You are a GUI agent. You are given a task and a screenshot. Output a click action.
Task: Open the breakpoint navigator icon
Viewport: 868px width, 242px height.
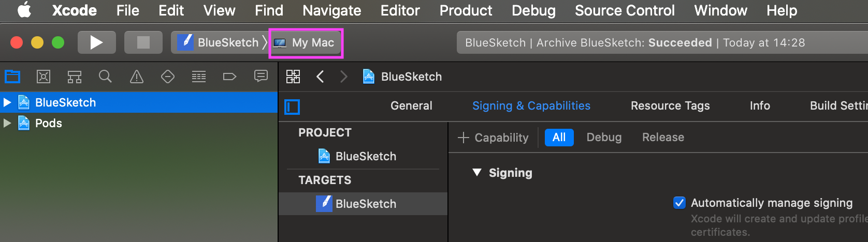(x=229, y=77)
